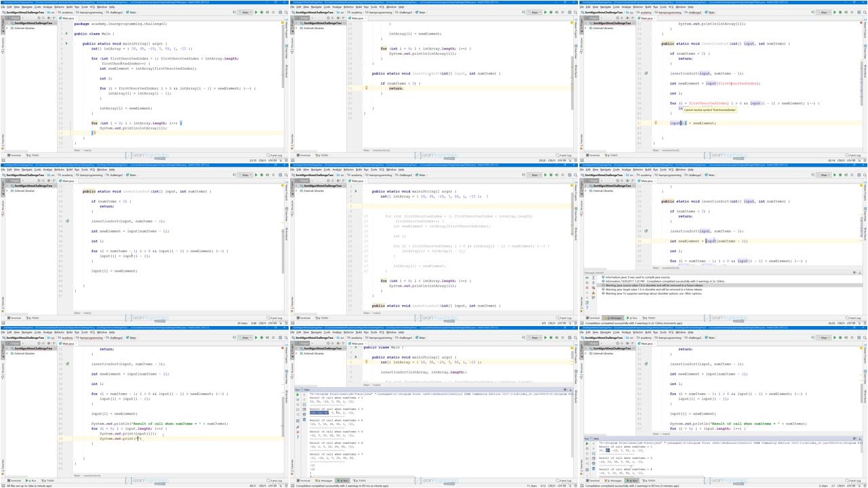Package-declaration frame: open 'Main' run configuration dropdown
The height and width of the screenshot is (488, 868).
click(x=245, y=12)
